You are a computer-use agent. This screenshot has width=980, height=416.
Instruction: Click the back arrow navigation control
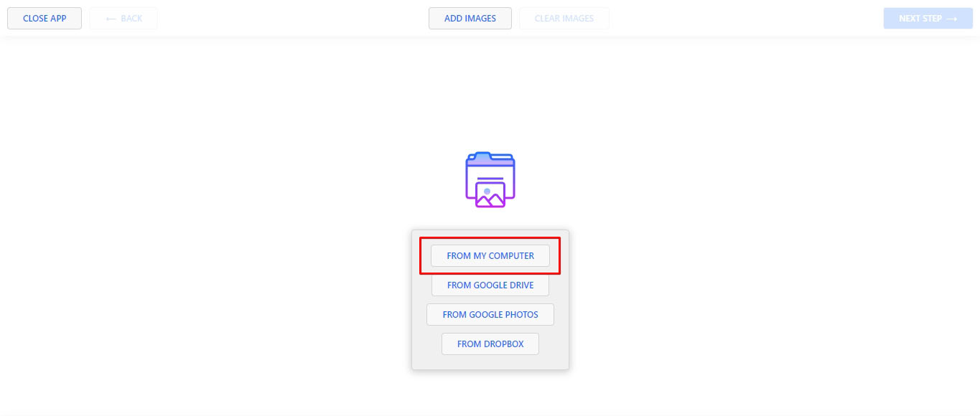(123, 18)
